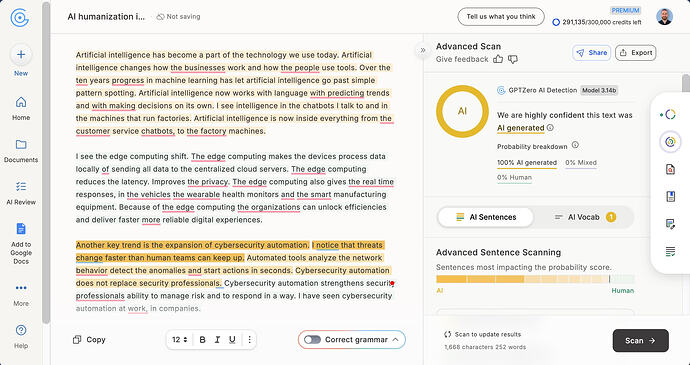Viewport: 690px width, 365px height.
Task: Click Tell us what you think
Action: 501,17
